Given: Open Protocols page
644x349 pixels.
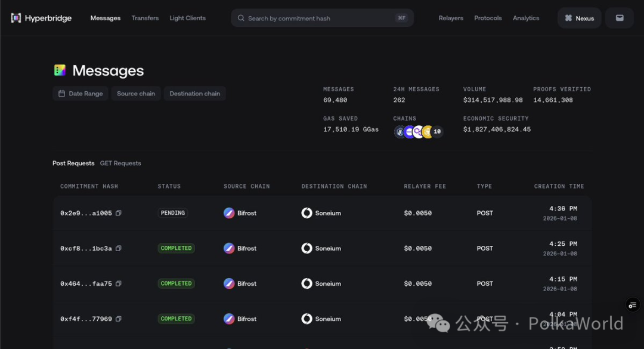Looking at the screenshot, I should click(x=488, y=18).
